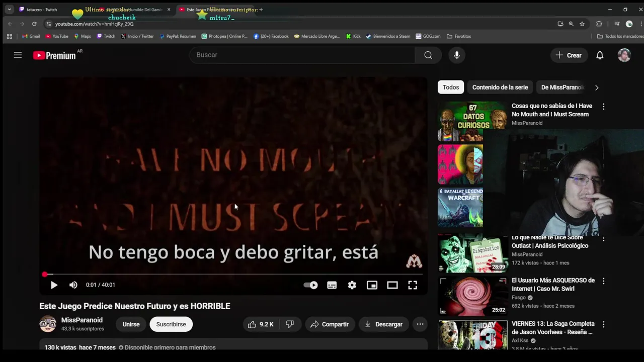Image resolution: width=644 pixels, height=362 pixels.
Task: Open the Apps grid in the bookmarks bar
Action: [9, 36]
